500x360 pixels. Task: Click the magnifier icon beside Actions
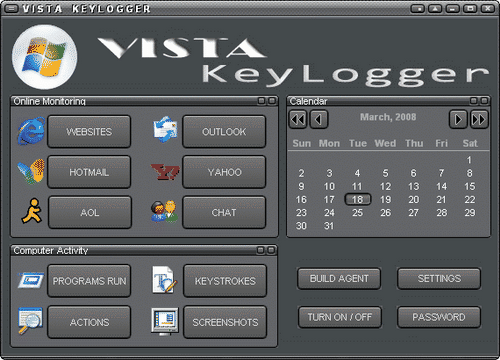pyautogui.click(x=30, y=321)
